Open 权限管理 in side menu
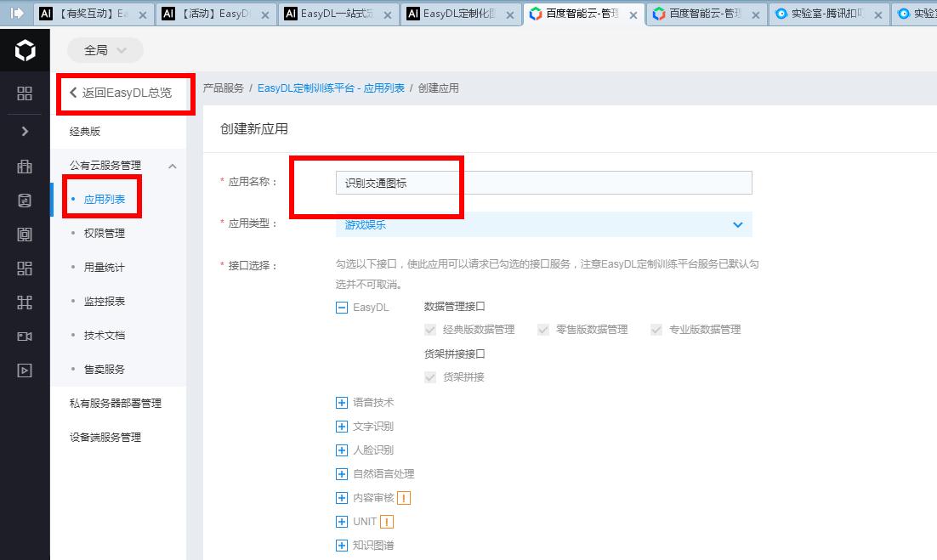Image resolution: width=937 pixels, height=560 pixels. [x=104, y=234]
